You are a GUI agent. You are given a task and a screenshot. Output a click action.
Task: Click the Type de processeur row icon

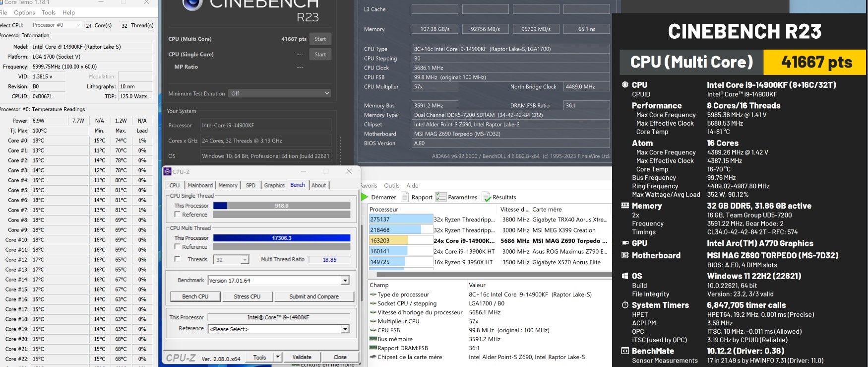pyautogui.click(x=373, y=294)
